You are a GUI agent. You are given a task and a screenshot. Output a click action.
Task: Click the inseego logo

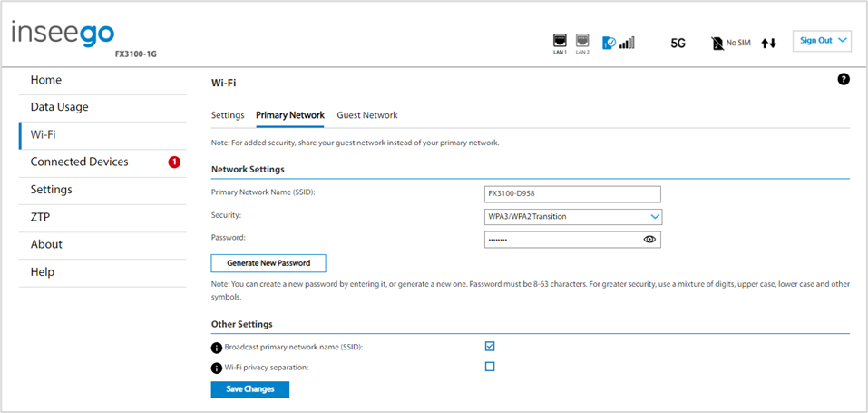click(63, 34)
